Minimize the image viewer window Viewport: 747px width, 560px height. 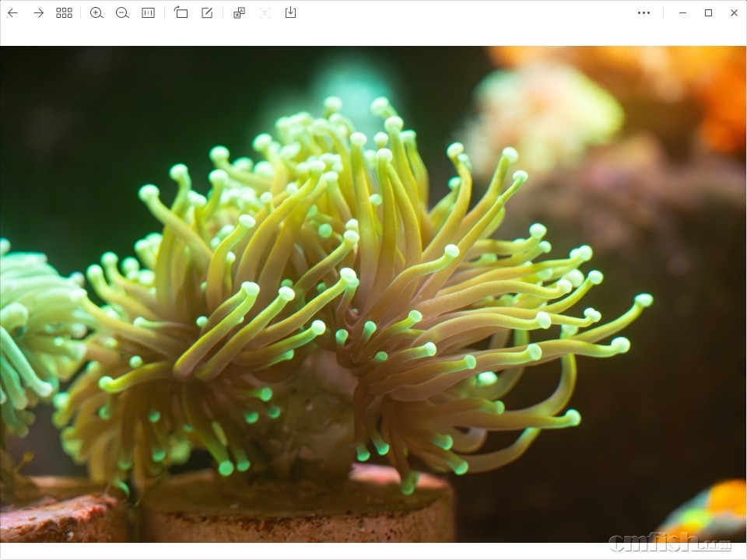pos(682,12)
